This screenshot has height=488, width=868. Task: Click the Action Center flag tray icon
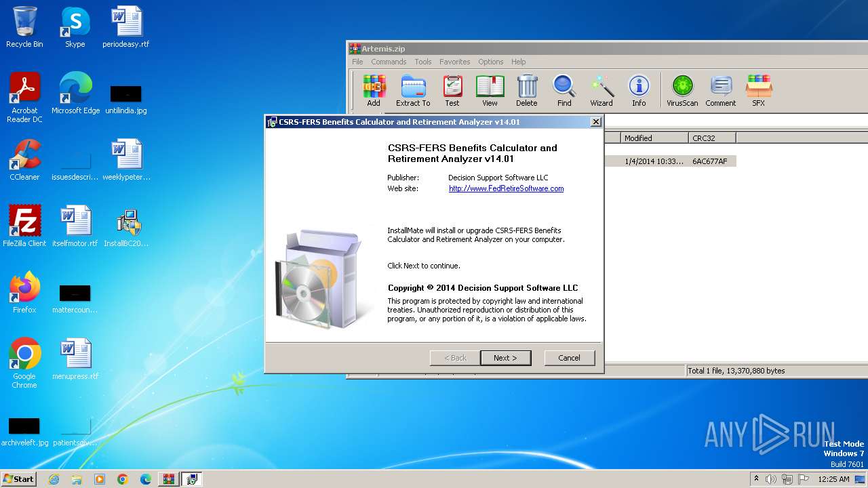804,479
